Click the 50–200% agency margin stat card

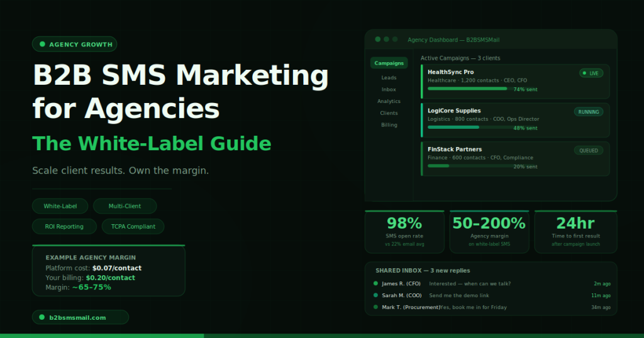tap(489, 232)
